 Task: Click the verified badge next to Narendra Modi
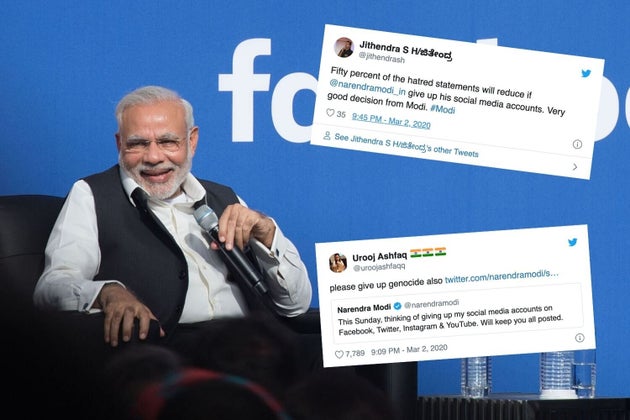coord(397,306)
